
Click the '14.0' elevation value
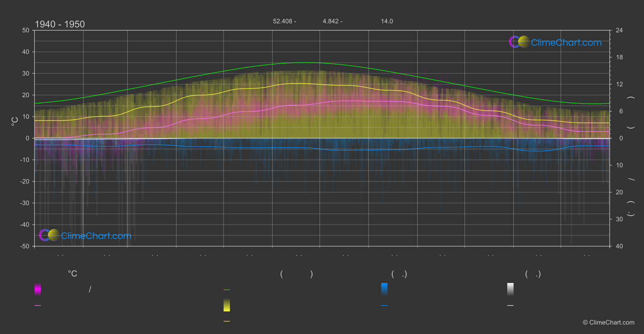(387, 21)
